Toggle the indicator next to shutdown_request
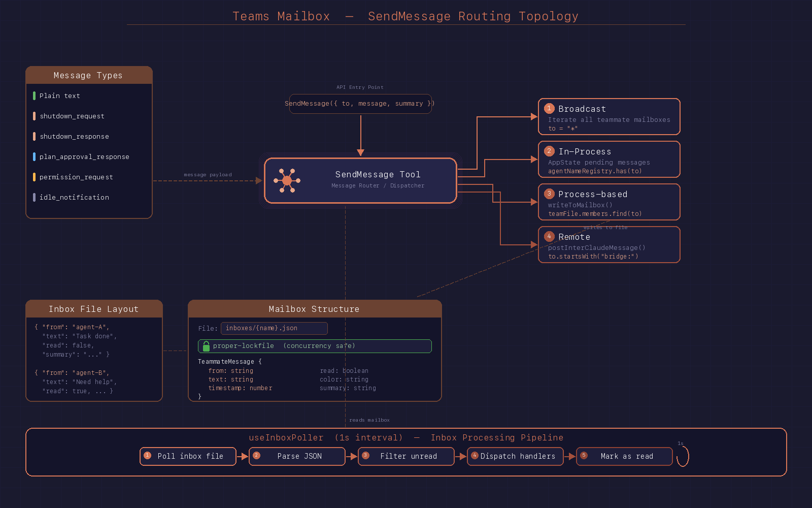 pyautogui.click(x=35, y=116)
